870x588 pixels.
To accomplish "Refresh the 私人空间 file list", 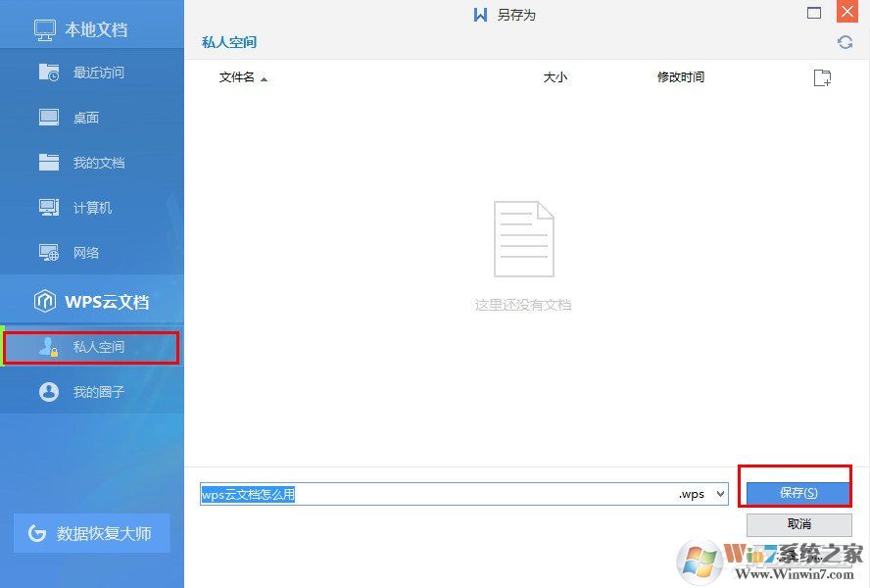I will [x=845, y=42].
